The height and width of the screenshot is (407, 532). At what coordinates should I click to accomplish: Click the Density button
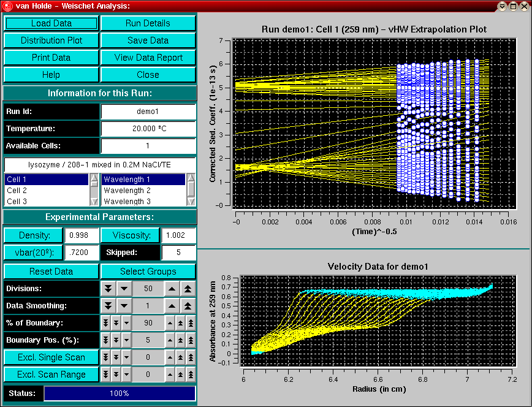tap(33, 235)
